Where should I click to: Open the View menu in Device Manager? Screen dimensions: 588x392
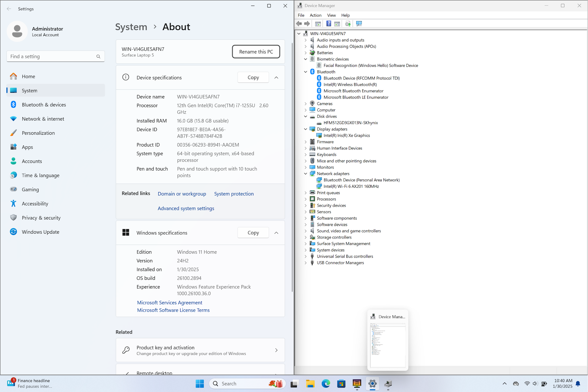(x=331, y=15)
